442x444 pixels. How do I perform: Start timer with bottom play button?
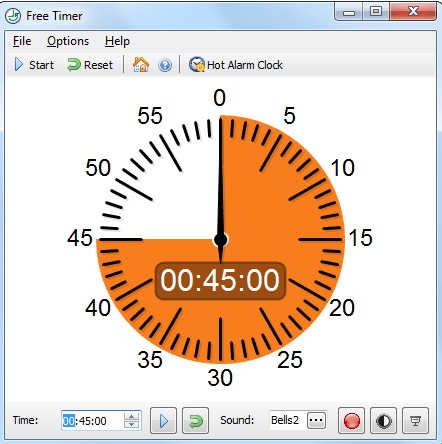coord(163,421)
